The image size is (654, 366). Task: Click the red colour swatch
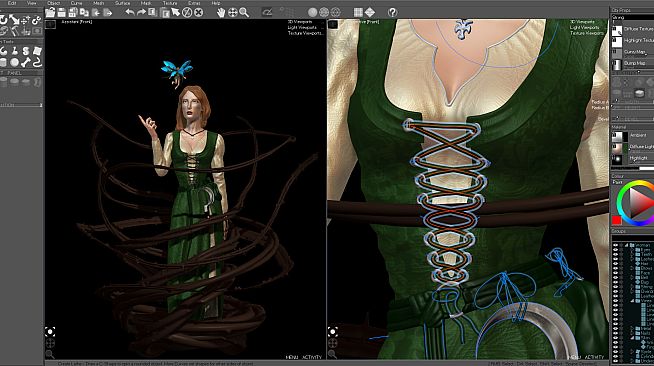[616, 220]
